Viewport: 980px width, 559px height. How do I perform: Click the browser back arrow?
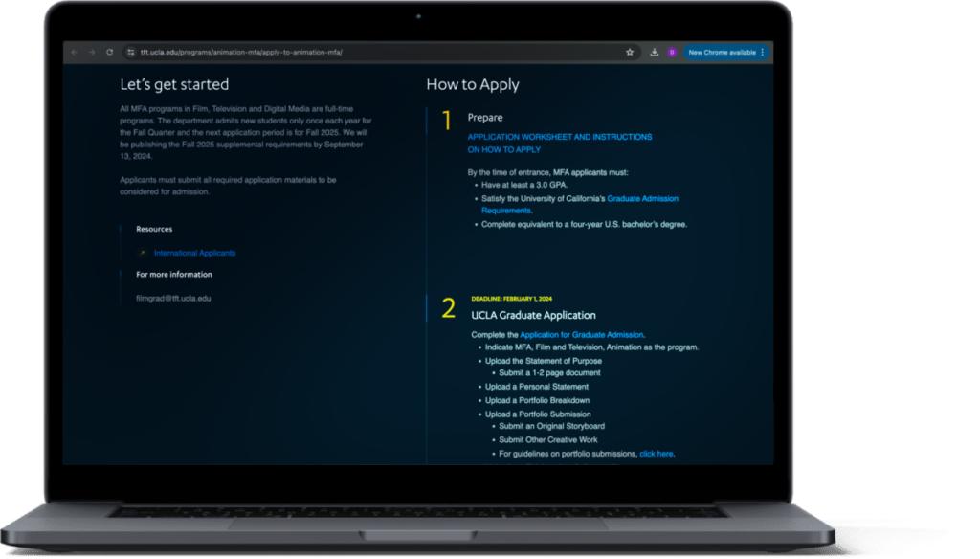pyautogui.click(x=74, y=53)
